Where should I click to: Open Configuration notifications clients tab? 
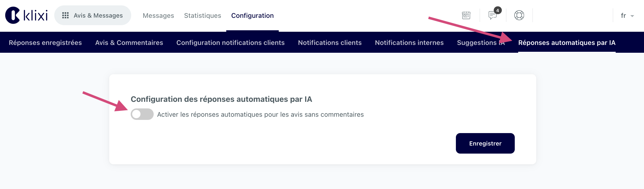coord(230,43)
